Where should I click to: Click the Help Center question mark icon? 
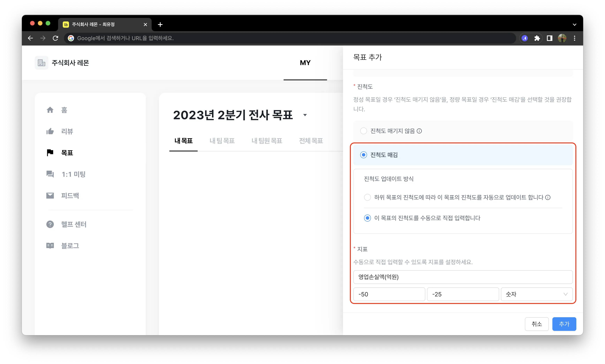pyautogui.click(x=50, y=224)
